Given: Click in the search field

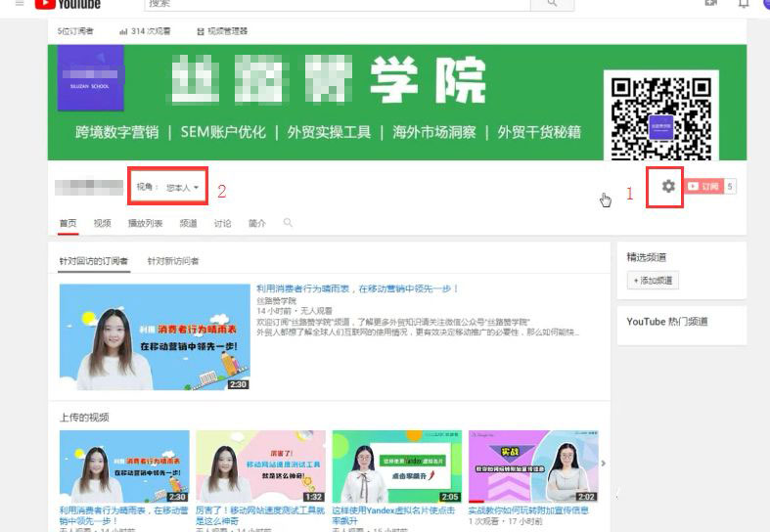Looking at the screenshot, I should pyautogui.click(x=338, y=4).
